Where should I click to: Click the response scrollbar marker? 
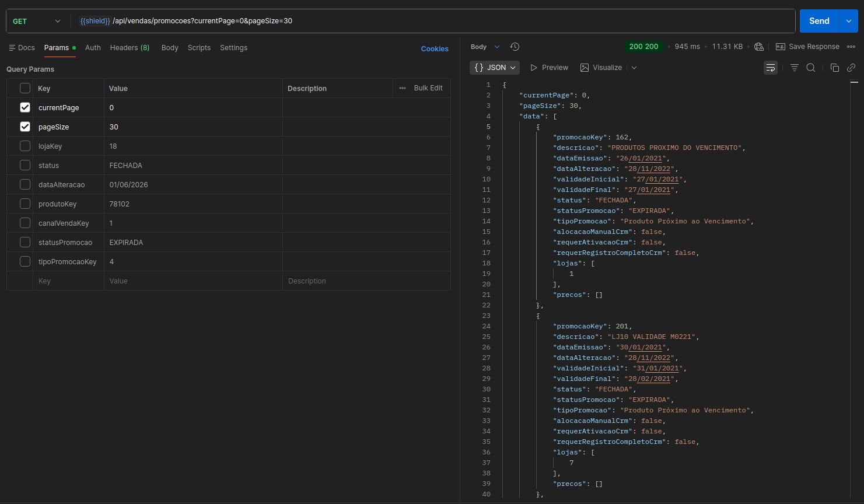(x=854, y=82)
